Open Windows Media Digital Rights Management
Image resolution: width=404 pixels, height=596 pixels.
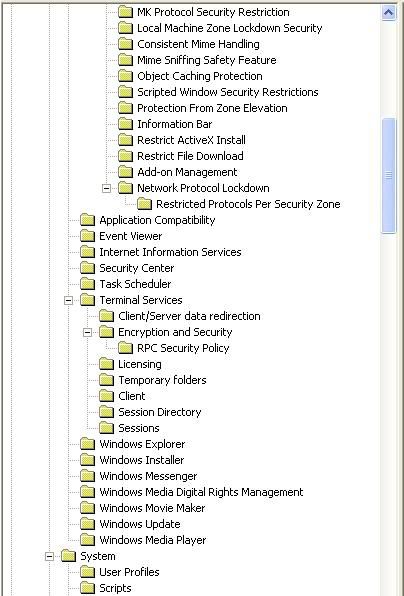click(x=201, y=492)
